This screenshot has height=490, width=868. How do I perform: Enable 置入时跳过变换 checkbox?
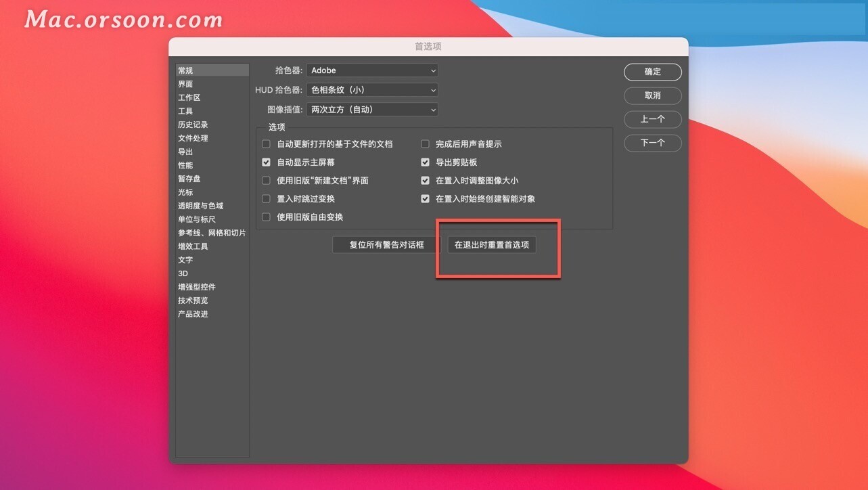coord(266,199)
